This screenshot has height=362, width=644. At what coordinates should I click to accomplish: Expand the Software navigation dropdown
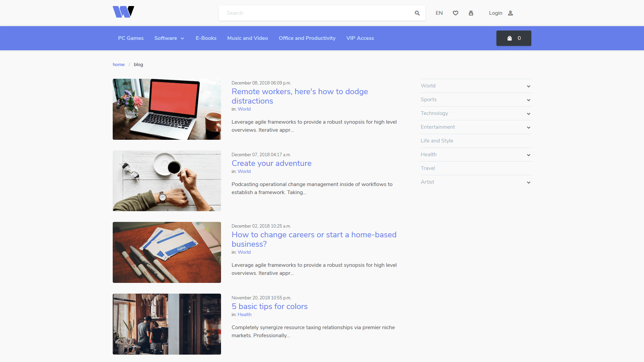[169, 38]
